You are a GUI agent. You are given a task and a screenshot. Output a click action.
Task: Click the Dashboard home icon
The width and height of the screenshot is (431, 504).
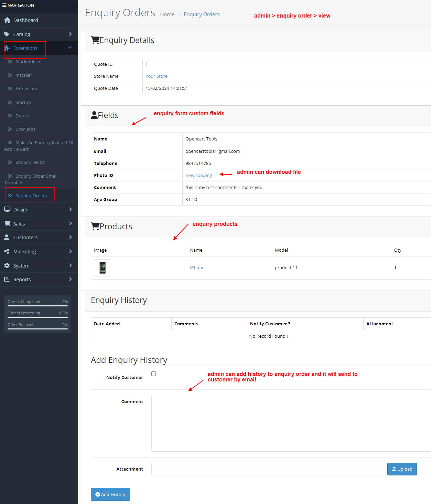pyautogui.click(x=7, y=20)
